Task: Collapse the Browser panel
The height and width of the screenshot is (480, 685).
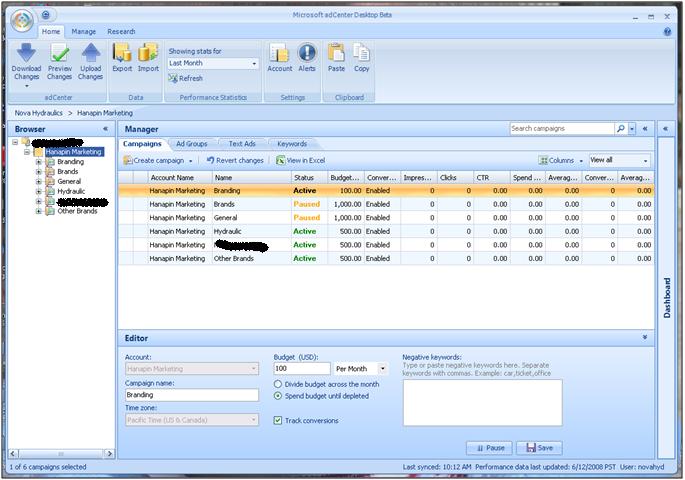Action: pyautogui.click(x=105, y=129)
